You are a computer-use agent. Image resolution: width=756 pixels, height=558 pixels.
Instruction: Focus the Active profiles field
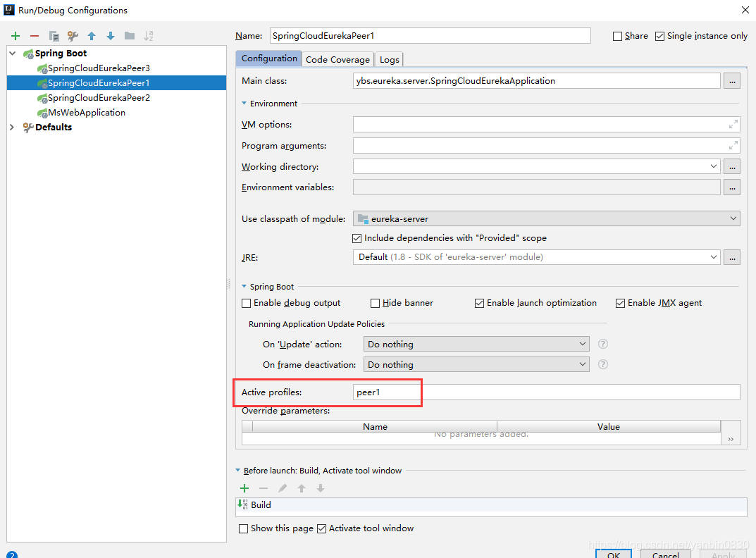point(546,392)
